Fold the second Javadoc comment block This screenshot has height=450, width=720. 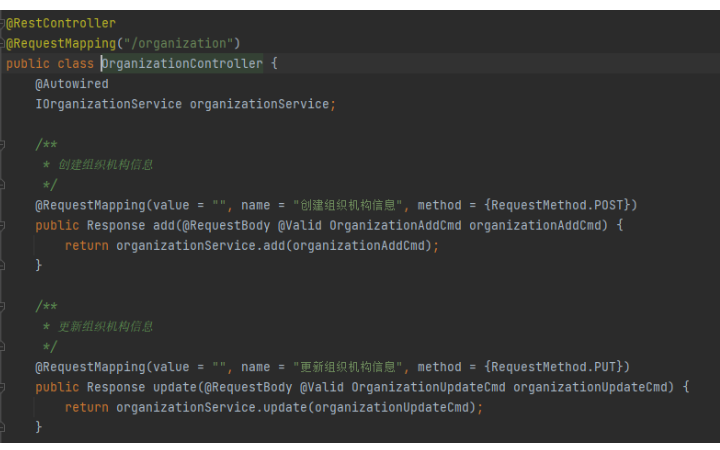(x=3, y=307)
